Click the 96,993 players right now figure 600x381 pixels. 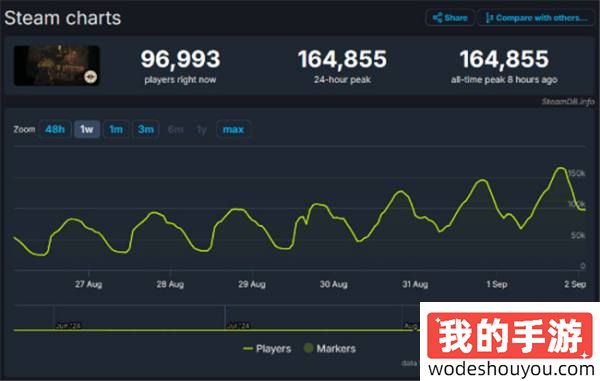tap(180, 59)
